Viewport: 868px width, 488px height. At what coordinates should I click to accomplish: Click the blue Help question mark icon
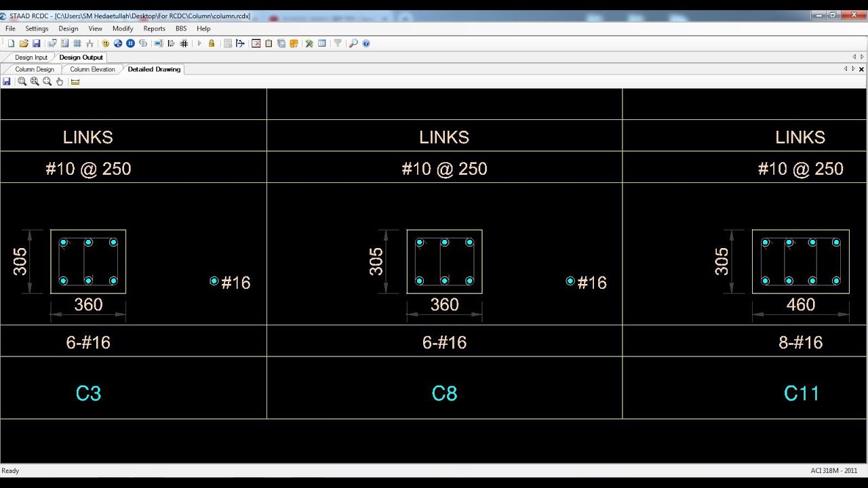point(366,43)
